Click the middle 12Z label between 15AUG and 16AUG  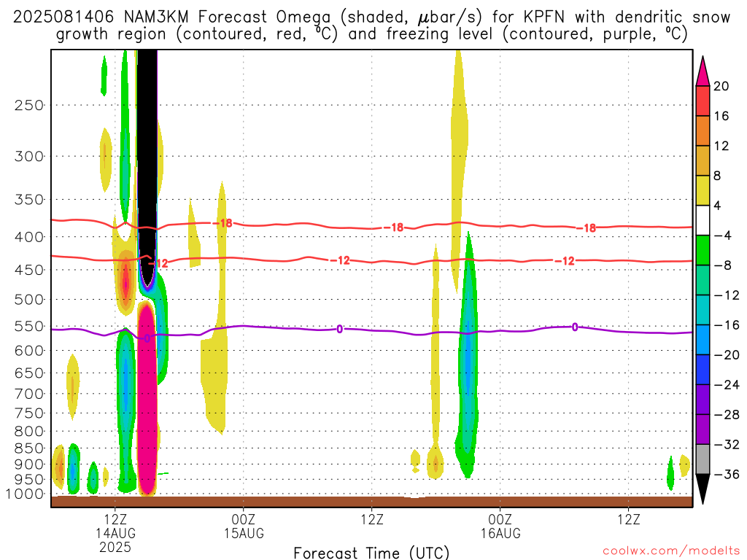pos(372,519)
